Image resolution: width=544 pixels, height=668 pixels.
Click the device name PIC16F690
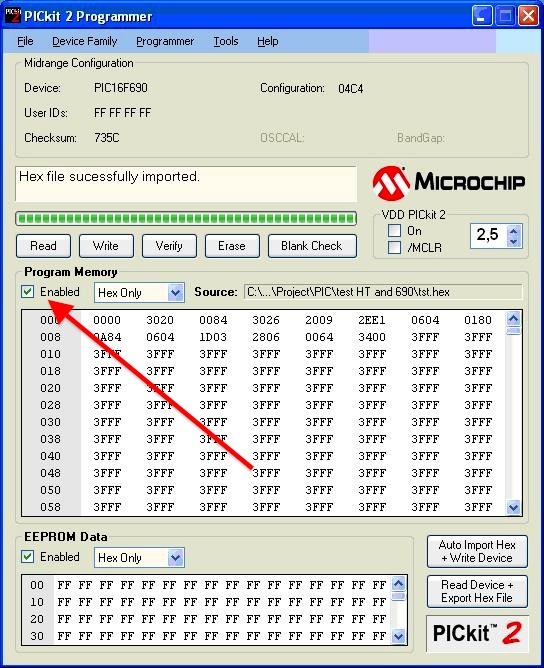[x=121, y=88]
